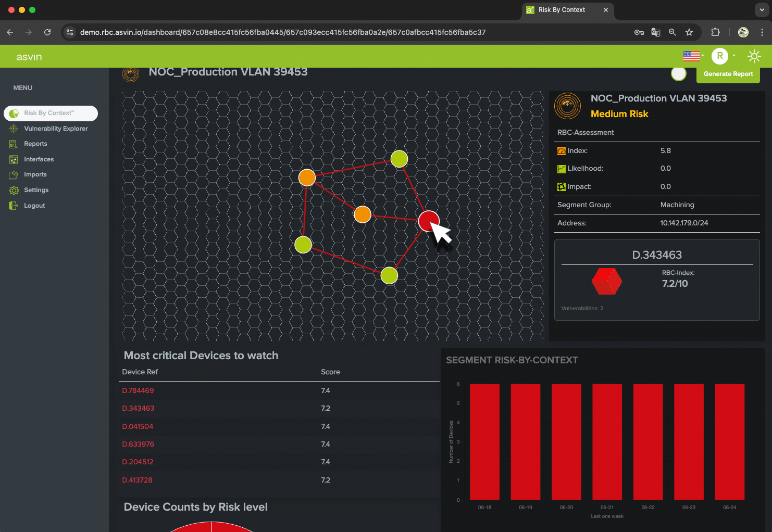This screenshot has height=532, width=772.
Task: Open the user 'R' account dropdown
Action: [x=723, y=56]
